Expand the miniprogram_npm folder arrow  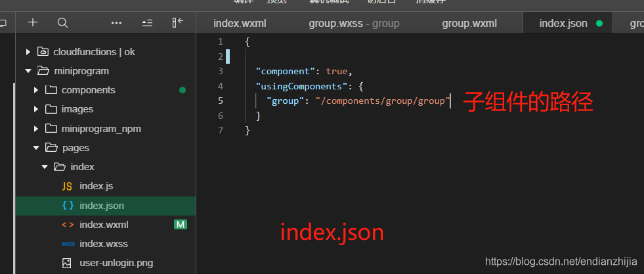[36, 129]
